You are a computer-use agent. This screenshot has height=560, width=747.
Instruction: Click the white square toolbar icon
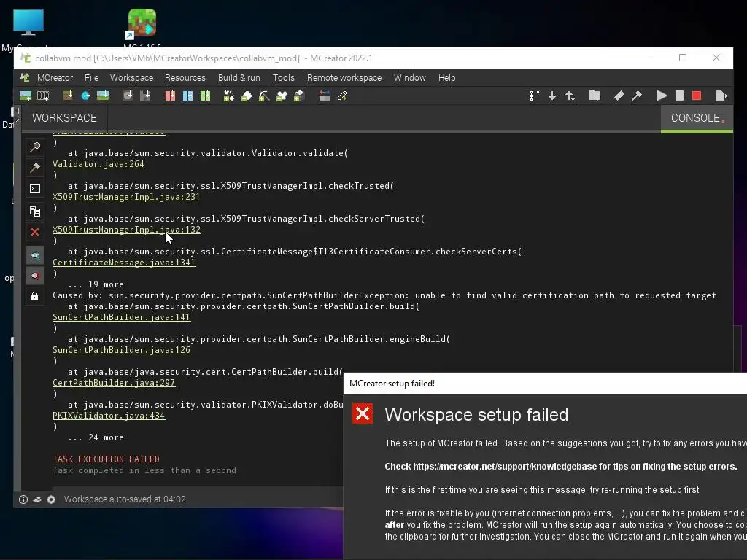(679, 96)
